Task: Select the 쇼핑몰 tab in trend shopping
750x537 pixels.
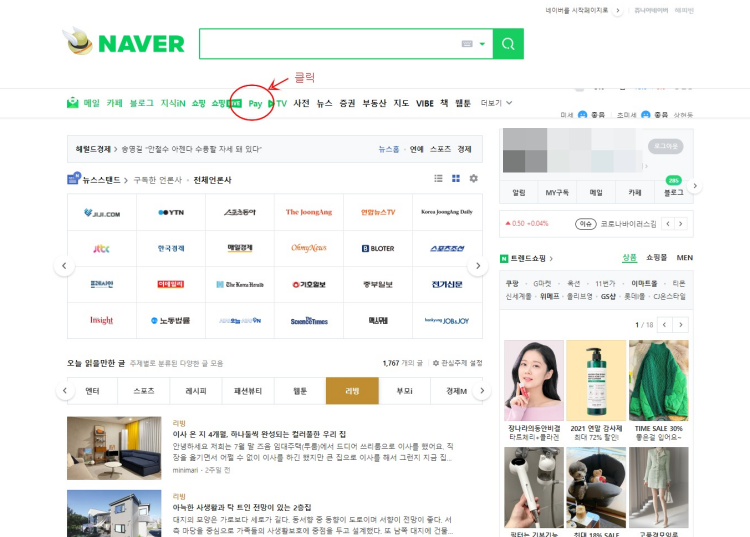Action: pyautogui.click(x=656, y=257)
